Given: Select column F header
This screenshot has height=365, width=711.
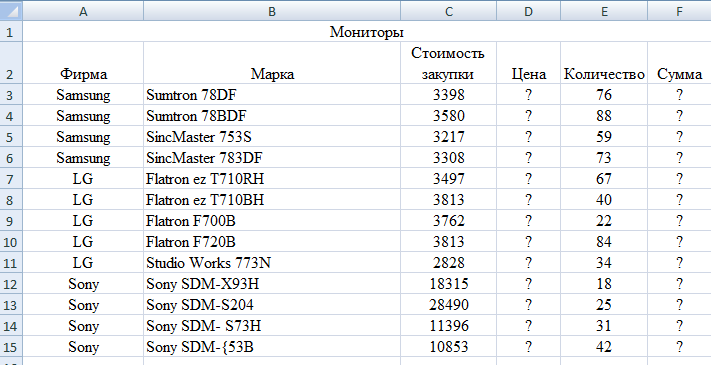Looking at the screenshot, I should [x=679, y=11].
